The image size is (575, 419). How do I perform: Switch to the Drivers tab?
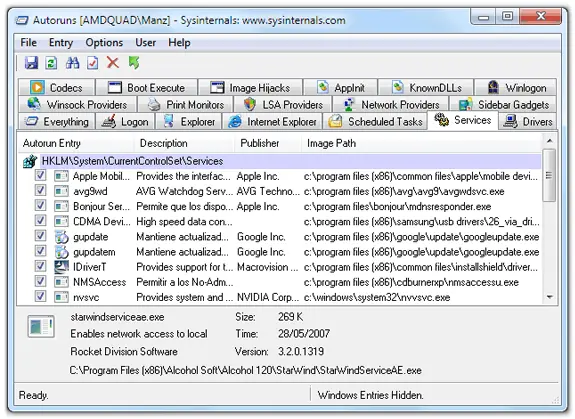click(528, 121)
